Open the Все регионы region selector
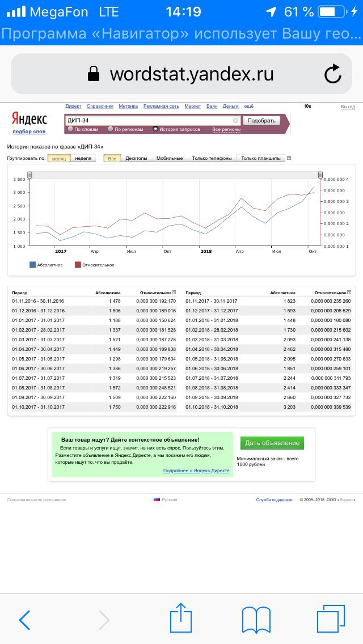363x644 pixels. (226, 130)
